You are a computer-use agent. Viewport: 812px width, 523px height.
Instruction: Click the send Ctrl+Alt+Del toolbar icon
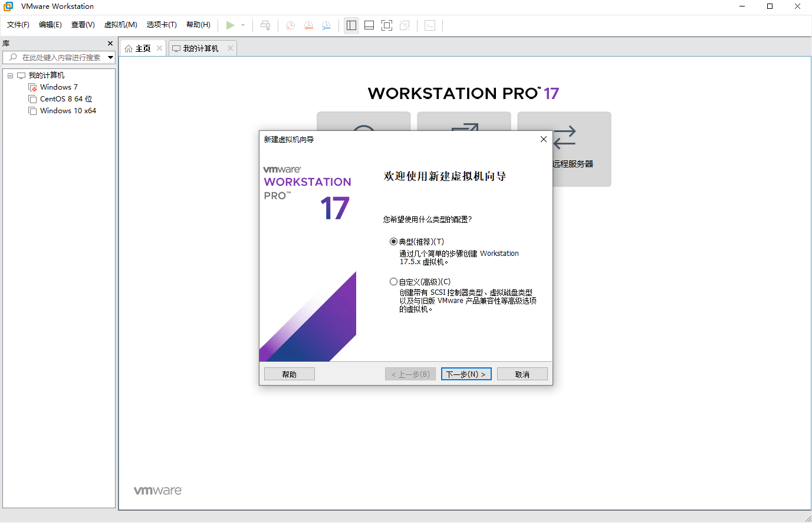click(265, 25)
